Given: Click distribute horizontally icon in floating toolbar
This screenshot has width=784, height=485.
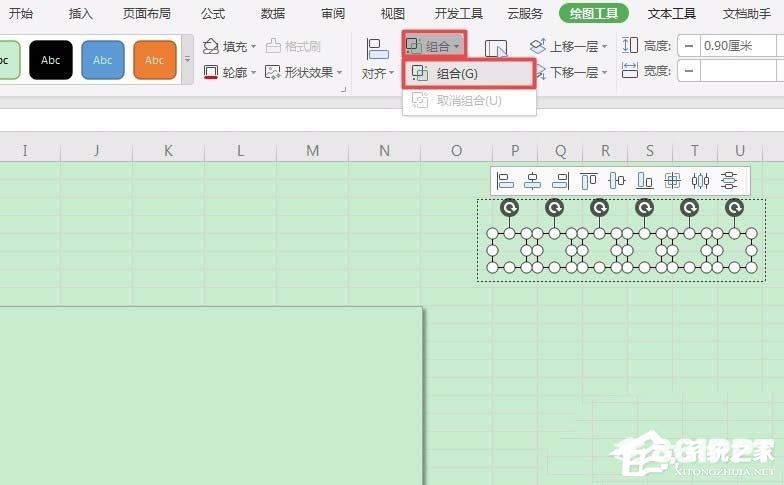Looking at the screenshot, I should [700, 181].
